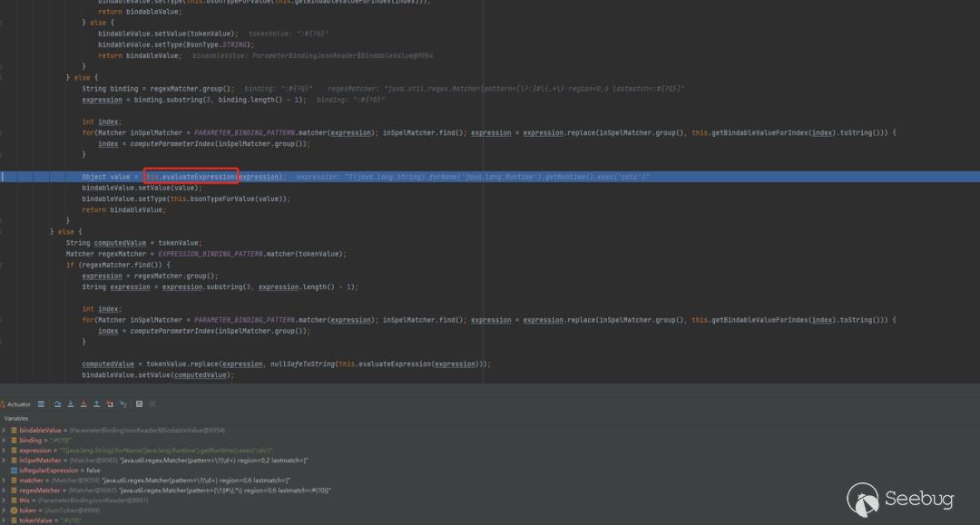Expand the regexMatcher variable node
Screen dimensions: 980x525
pyautogui.click(x=4, y=491)
